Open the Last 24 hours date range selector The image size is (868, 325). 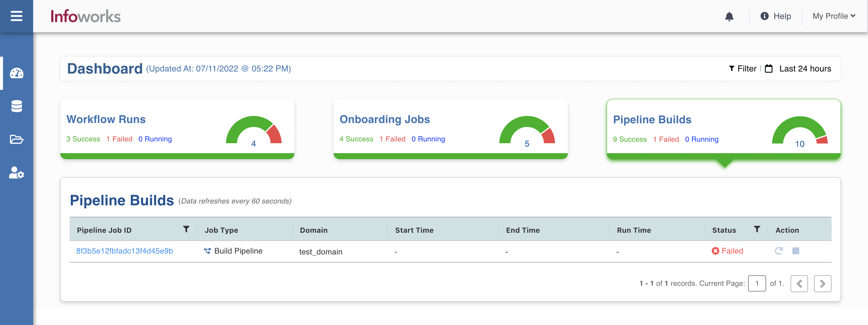click(x=805, y=68)
